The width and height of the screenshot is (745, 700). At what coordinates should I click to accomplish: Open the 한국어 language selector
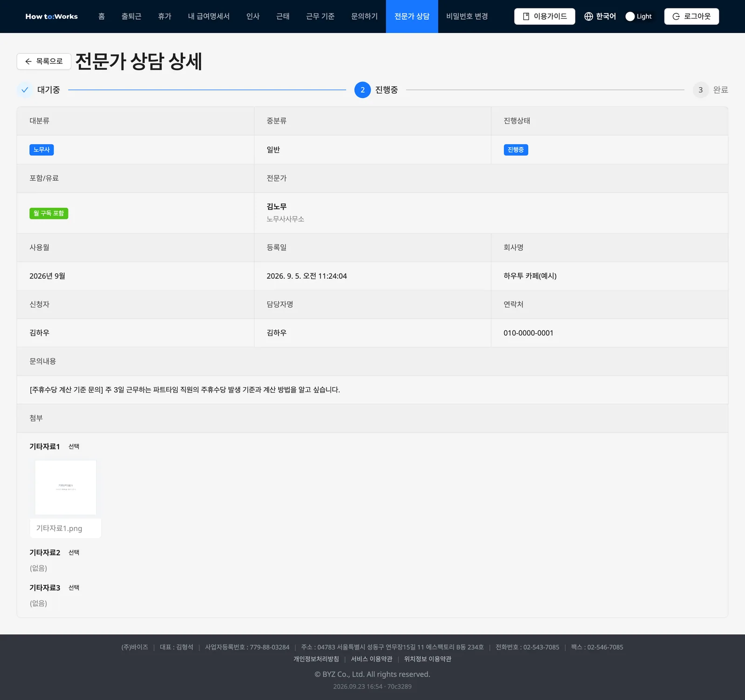[x=600, y=16]
